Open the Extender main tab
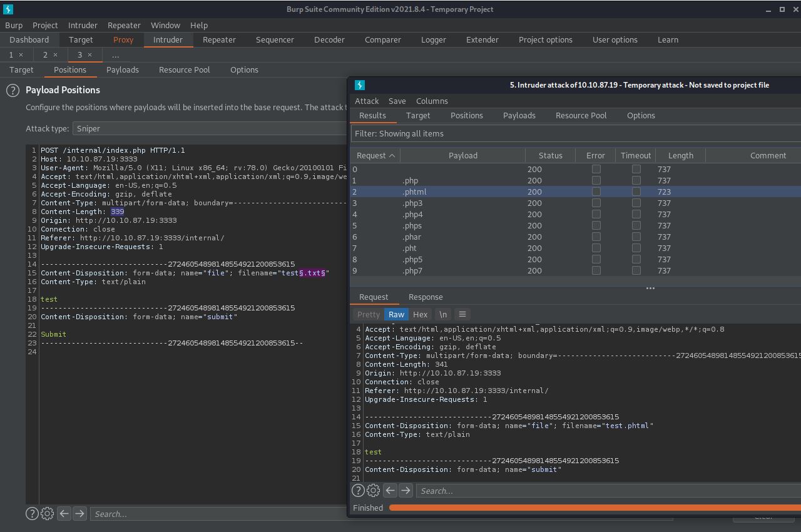This screenshot has height=532, width=801. click(482, 39)
